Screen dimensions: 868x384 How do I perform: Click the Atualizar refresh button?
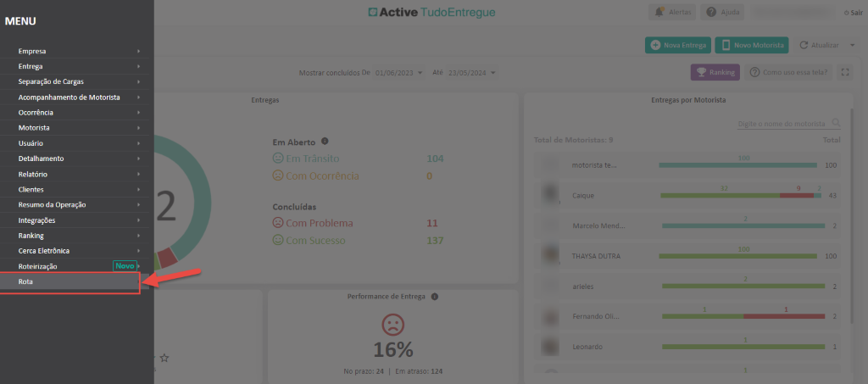click(819, 46)
